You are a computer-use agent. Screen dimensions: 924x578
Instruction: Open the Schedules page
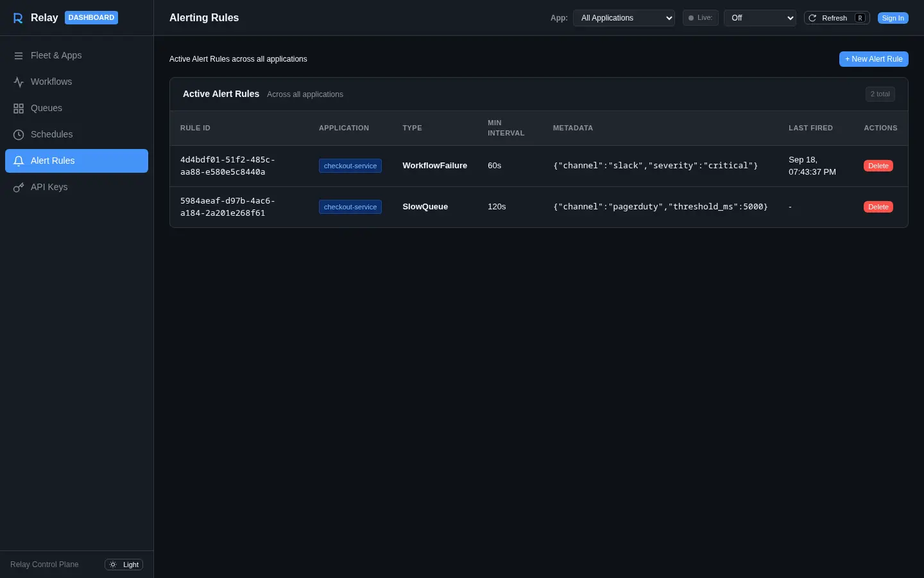(x=76, y=135)
